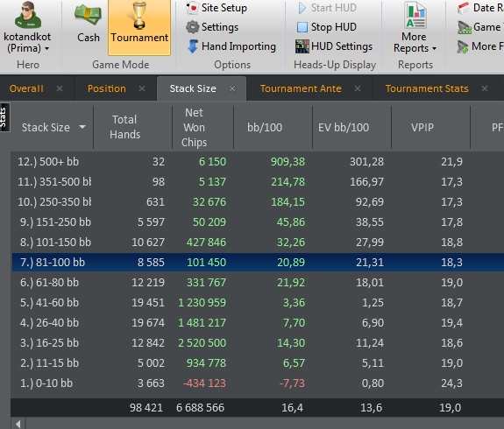Expand More Reports dropdown arrow
Image resolution: width=504 pixels, height=429 pixels.
(434, 48)
